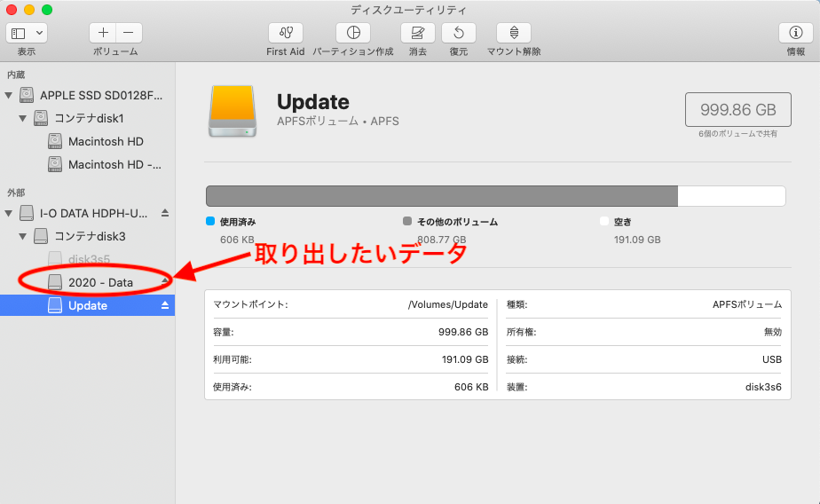Open the 表示 dropdown chevron
Screen dimensions: 820x504
(39, 34)
